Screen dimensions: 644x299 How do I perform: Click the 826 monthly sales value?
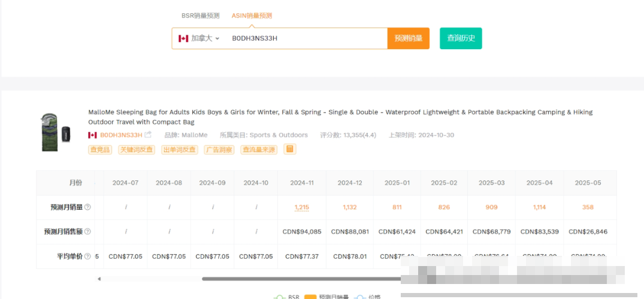[444, 207]
